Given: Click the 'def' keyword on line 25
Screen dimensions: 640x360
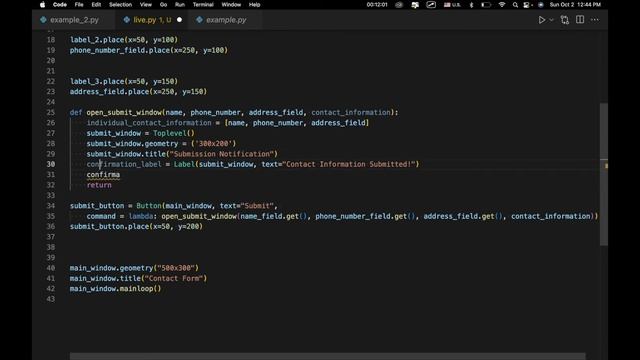Looking at the screenshot, I should click(76, 112).
